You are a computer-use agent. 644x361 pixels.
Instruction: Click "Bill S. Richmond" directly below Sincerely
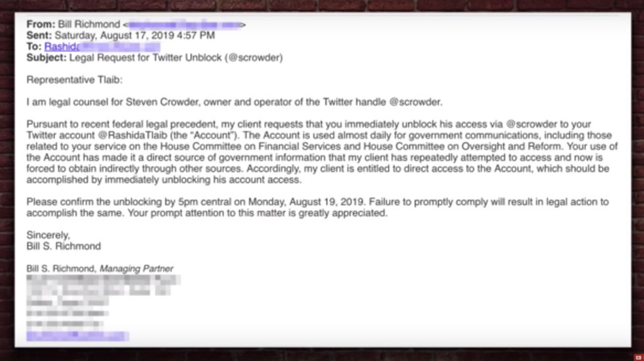click(64, 246)
